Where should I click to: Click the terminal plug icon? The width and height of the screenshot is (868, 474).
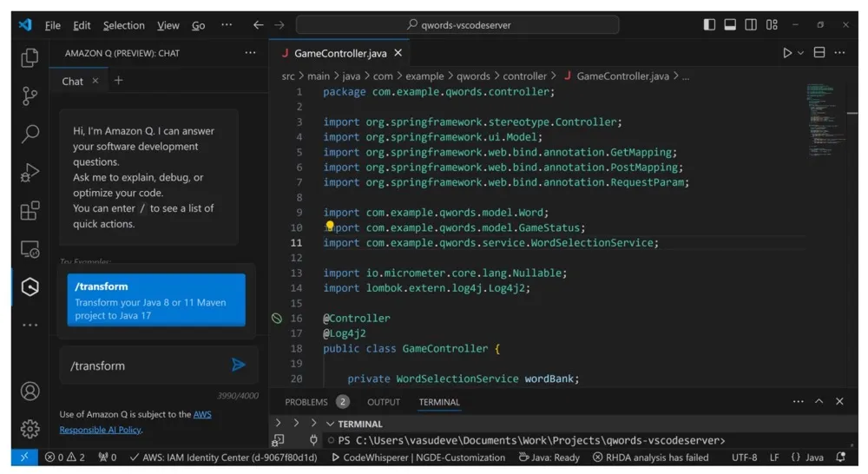pyautogui.click(x=313, y=440)
